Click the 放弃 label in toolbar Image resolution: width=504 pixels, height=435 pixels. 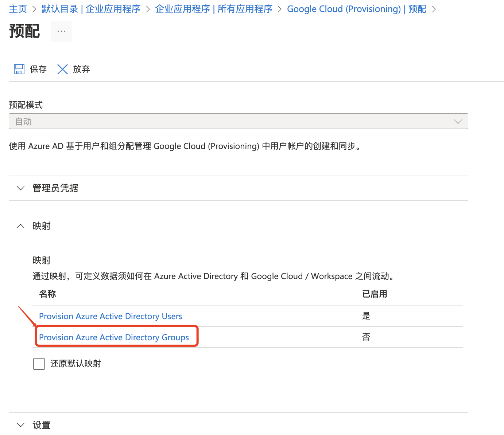pos(81,69)
